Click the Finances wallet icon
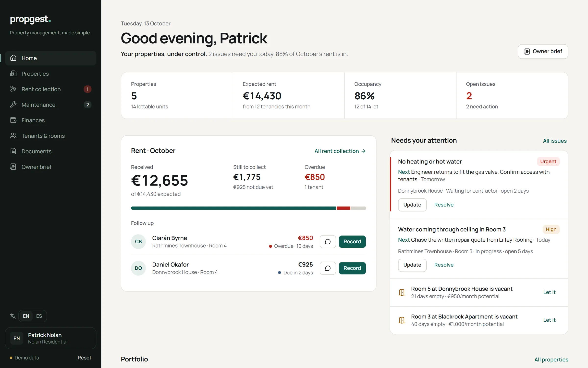The width and height of the screenshot is (588, 368). (x=13, y=120)
